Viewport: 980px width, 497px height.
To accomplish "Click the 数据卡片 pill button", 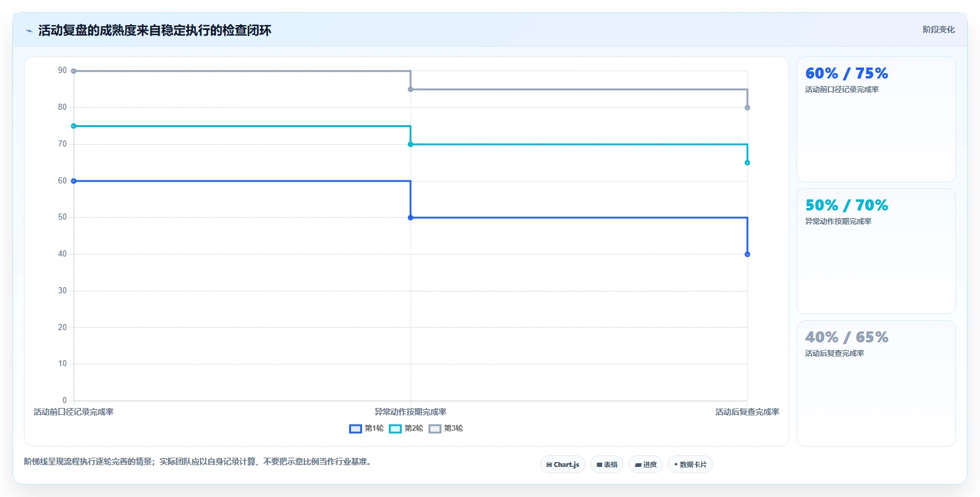I will point(690,464).
